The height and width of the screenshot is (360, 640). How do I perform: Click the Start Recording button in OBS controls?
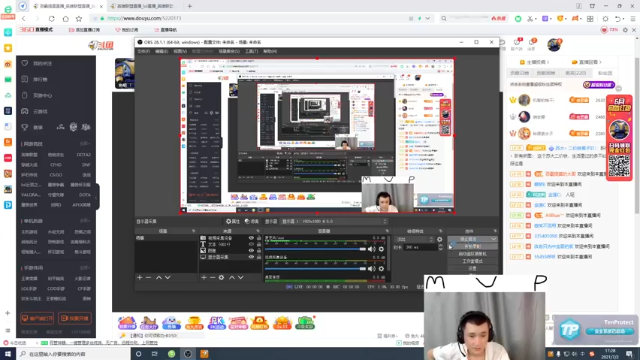(x=473, y=247)
